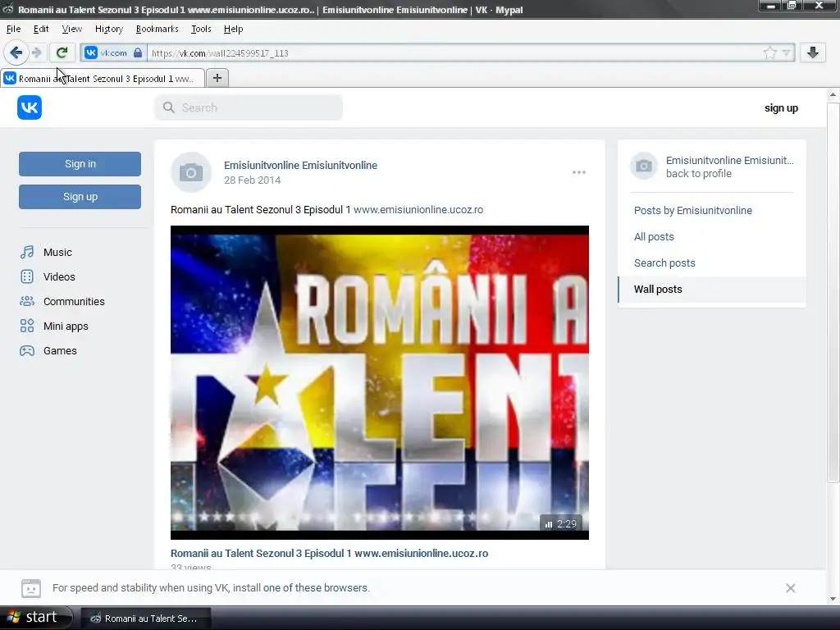The image size is (840, 630).
Task: Click the vk.com site identity icon
Action: [x=91, y=52]
